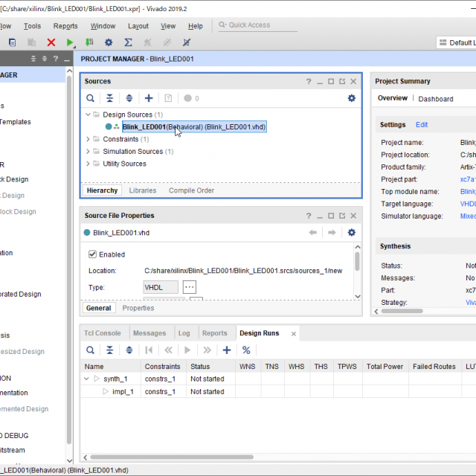This screenshot has height=476, width=476.
Task: Click the browse button next to Type VHDL
Action: pyautogui.click(x=189, y=287)
